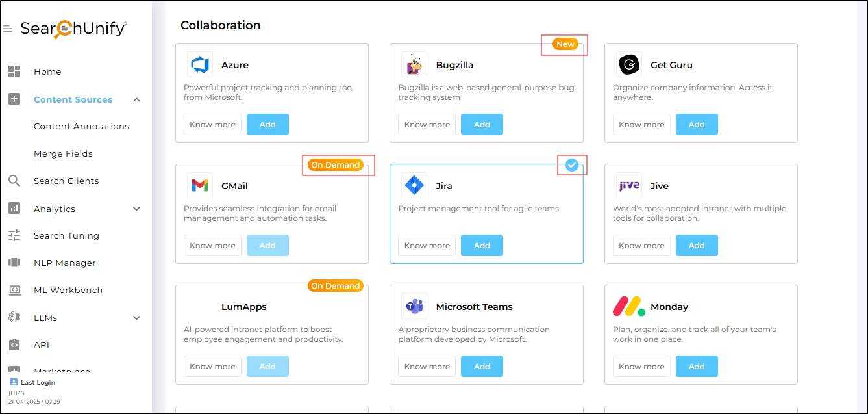
Task: Open Content Annotations submenu item
Action: point(81,126)
